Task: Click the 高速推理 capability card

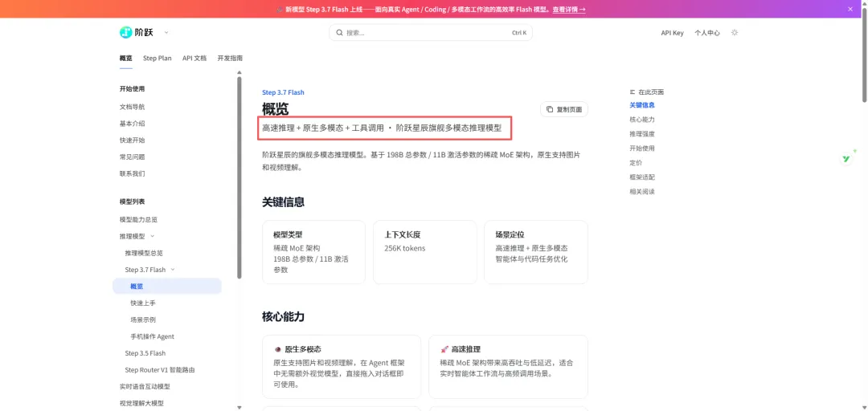Action: click(508, 367)
